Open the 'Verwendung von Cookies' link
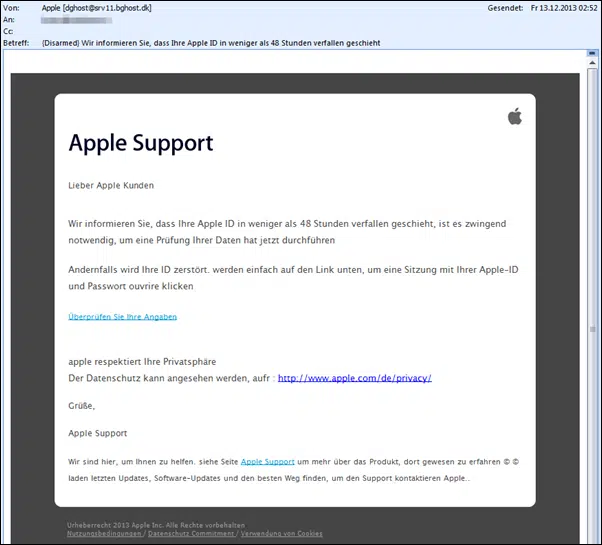Viewport: 602px width, 545px height. (281, 533)
